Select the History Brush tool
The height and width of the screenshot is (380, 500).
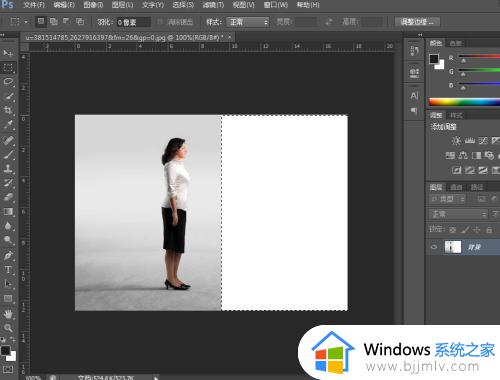(x=8, y=183)
